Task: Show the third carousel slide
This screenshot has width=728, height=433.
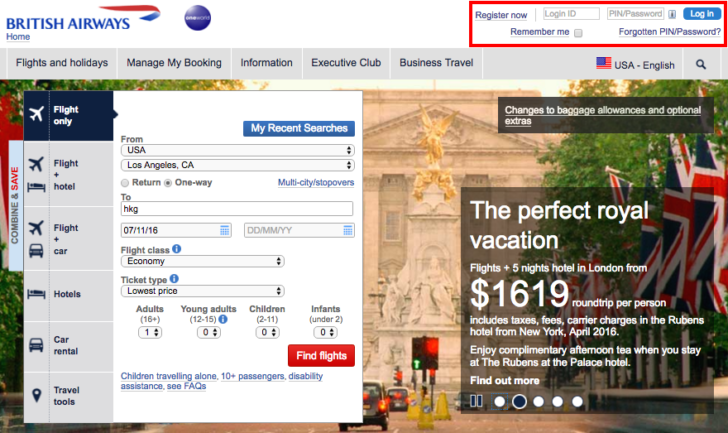Action: (x=539, y=401)
